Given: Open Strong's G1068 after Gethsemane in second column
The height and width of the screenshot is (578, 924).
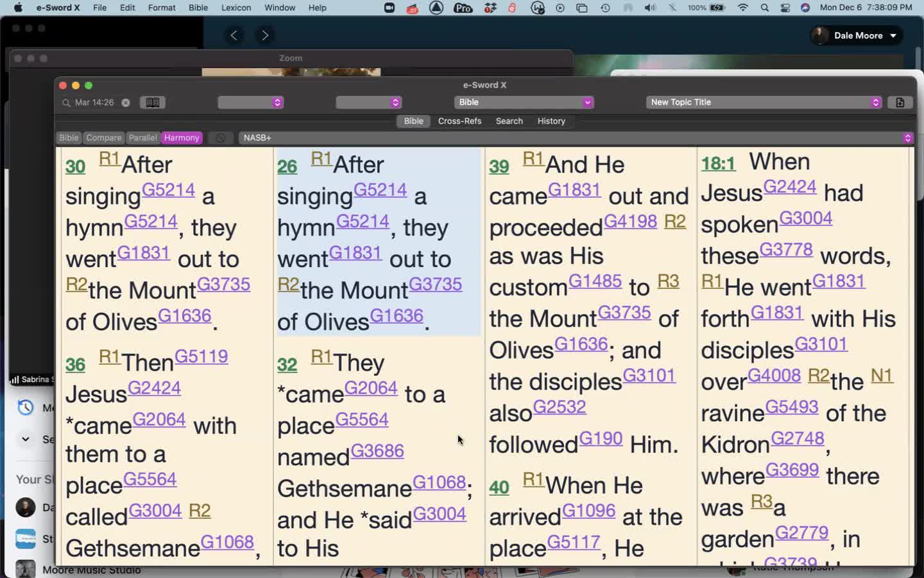Looking at the screenshot, I should coord(439,482).
